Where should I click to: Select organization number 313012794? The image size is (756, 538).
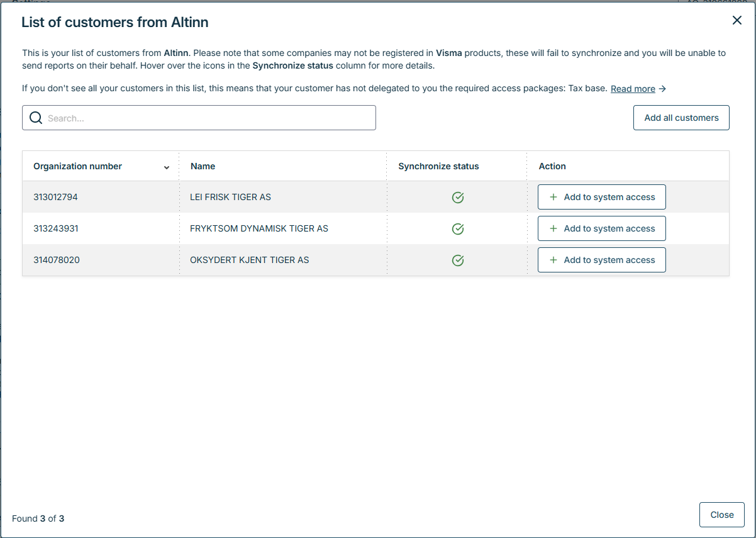[55, 197]
